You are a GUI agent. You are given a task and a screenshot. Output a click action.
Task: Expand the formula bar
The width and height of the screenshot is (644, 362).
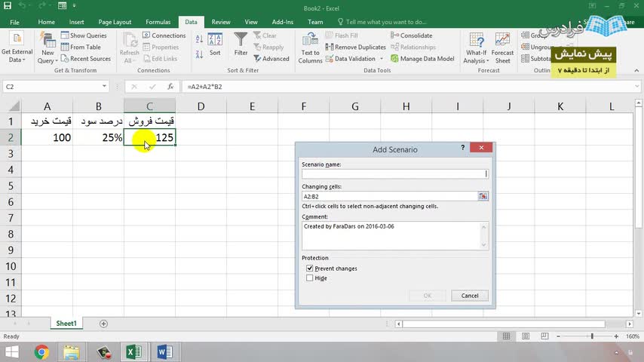click(636, 86)
